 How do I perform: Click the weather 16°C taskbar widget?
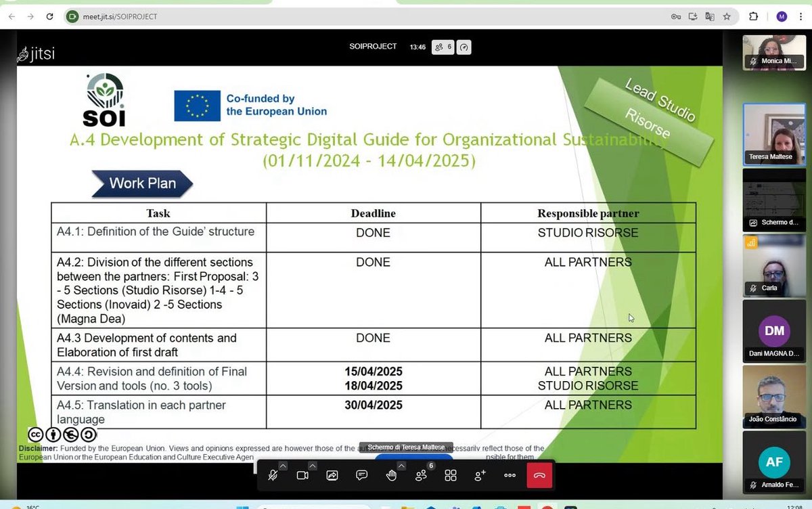26,506
